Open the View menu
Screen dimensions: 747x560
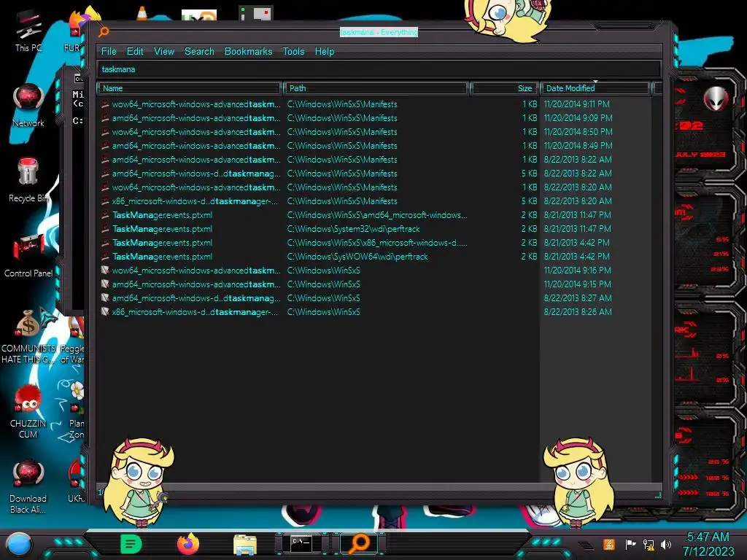point(164,52)
